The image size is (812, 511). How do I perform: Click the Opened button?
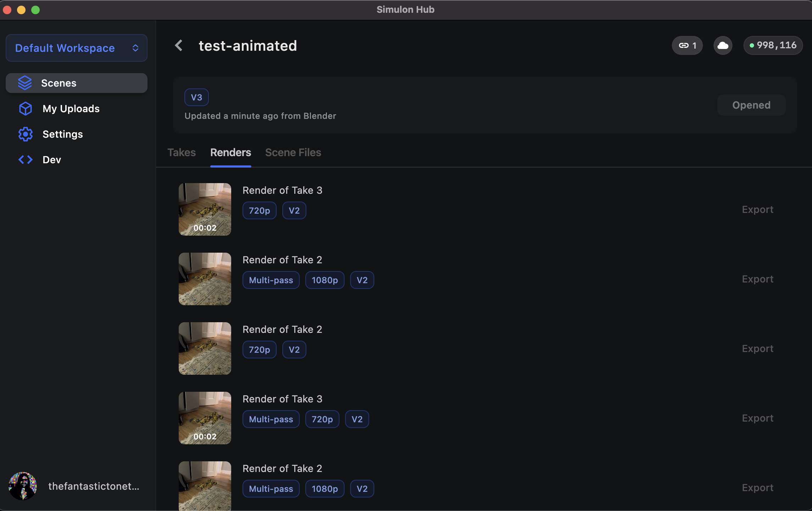click(751, 105)
